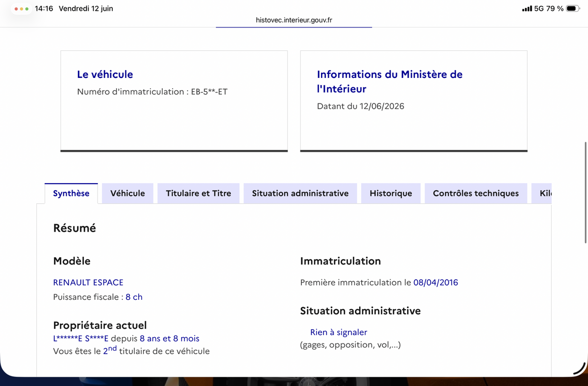Click the 5G network indicator
The image size is (588, 386).
pyautogui.click(x=539, y=8)
